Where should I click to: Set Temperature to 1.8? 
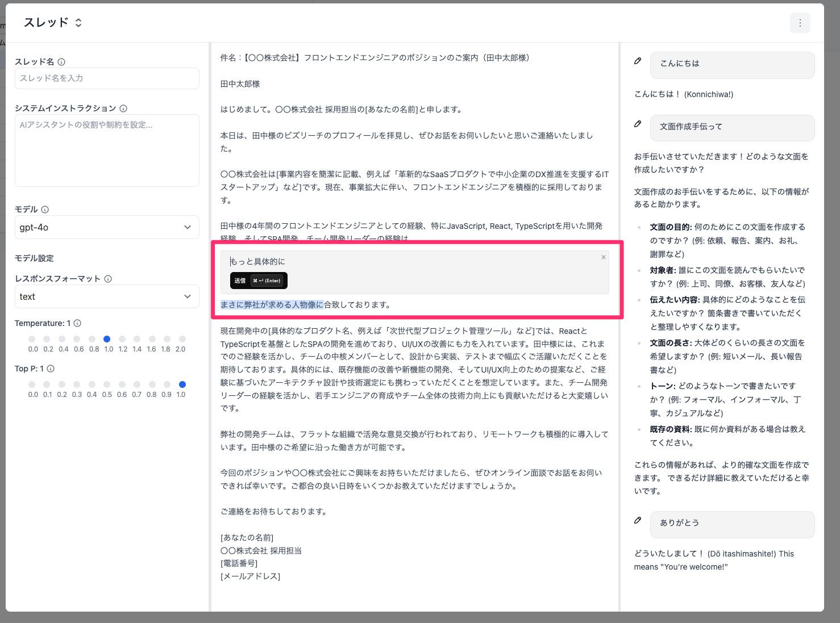point(167,339)
